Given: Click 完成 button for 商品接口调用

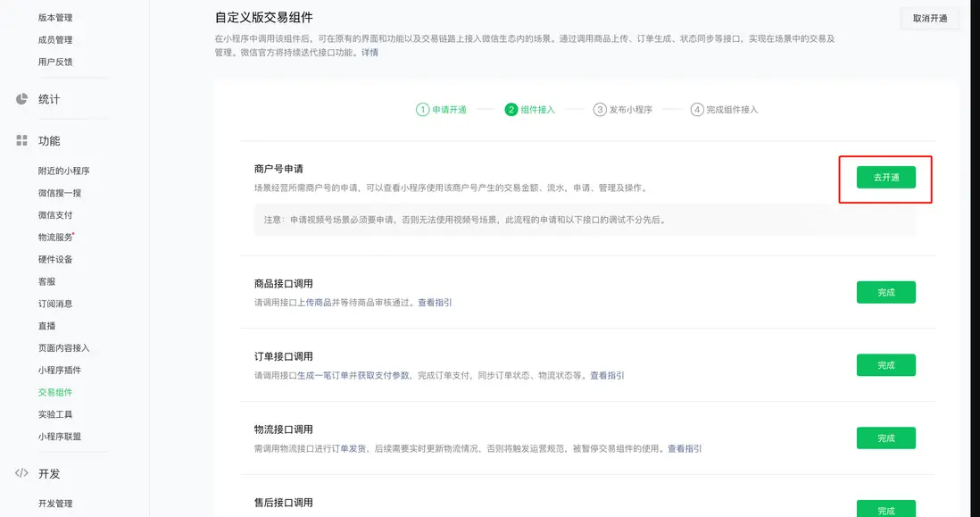Looking at the screenshot, I should coord(885,292).
